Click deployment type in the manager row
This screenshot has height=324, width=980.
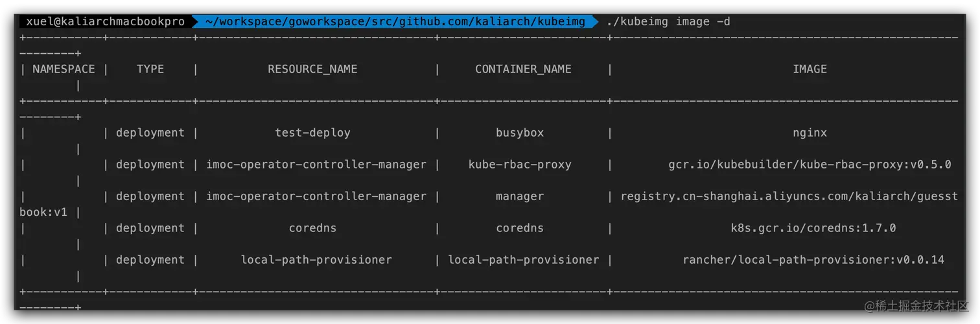coord(150,196)
